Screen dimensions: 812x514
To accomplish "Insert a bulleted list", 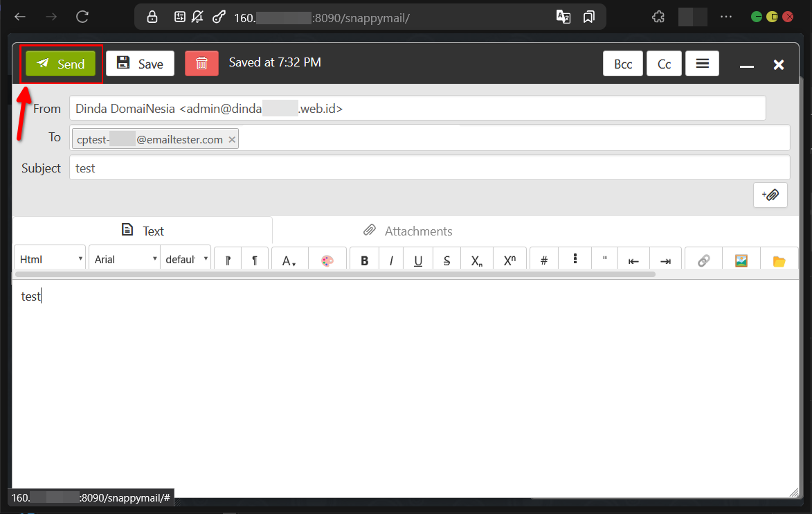I will tap(575, 259).
